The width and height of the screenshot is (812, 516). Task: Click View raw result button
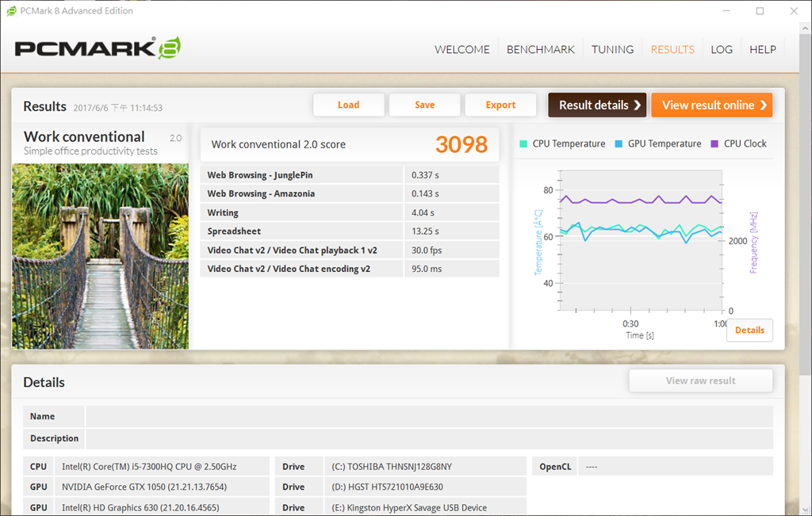(x=700, y=380)
